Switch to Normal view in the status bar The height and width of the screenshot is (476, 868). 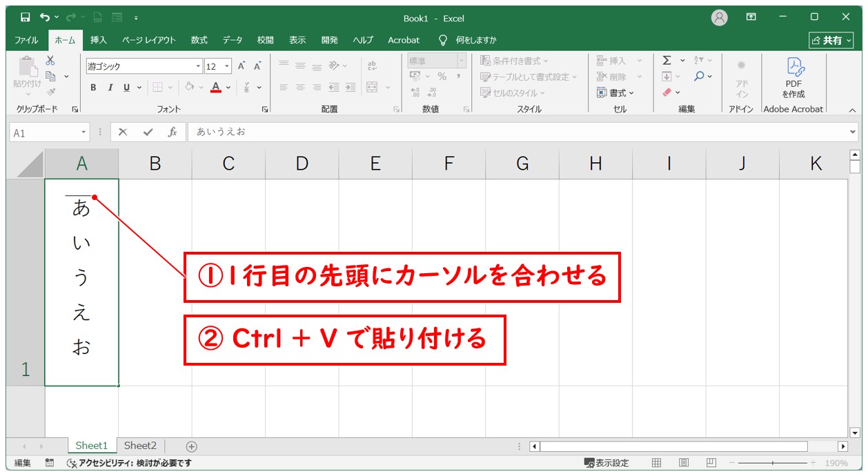tap(657, 463)
